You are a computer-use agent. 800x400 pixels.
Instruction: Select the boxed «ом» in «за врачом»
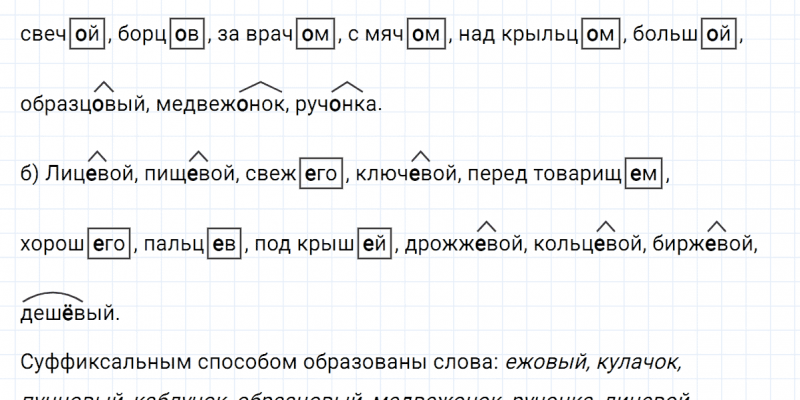(316, 35)
